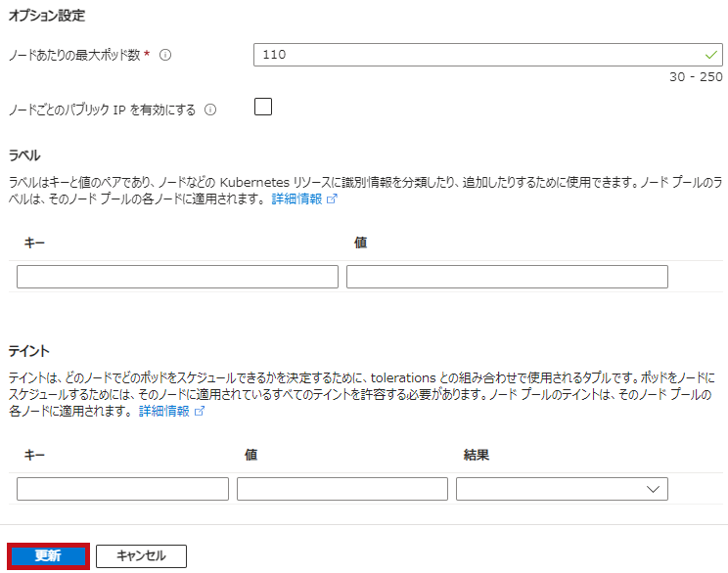The image size is (728, 573).
Task: Click the テイント section heading
Action: pyautogui.click(x=28, y=351)
